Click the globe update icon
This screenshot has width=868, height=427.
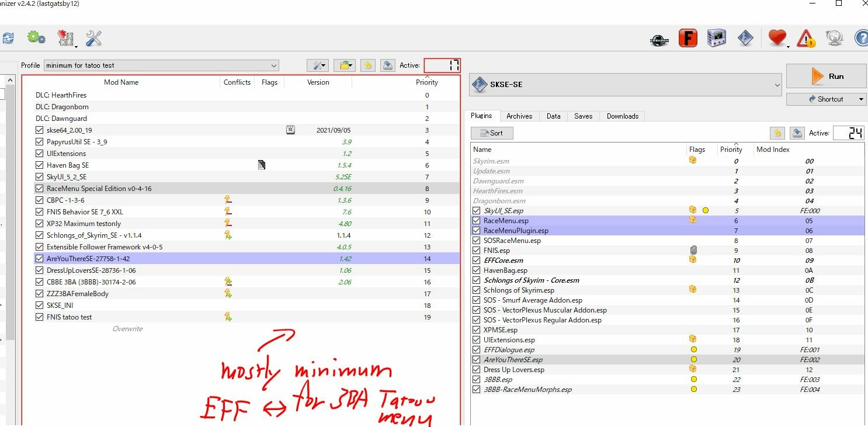click(x=835, y=39)
